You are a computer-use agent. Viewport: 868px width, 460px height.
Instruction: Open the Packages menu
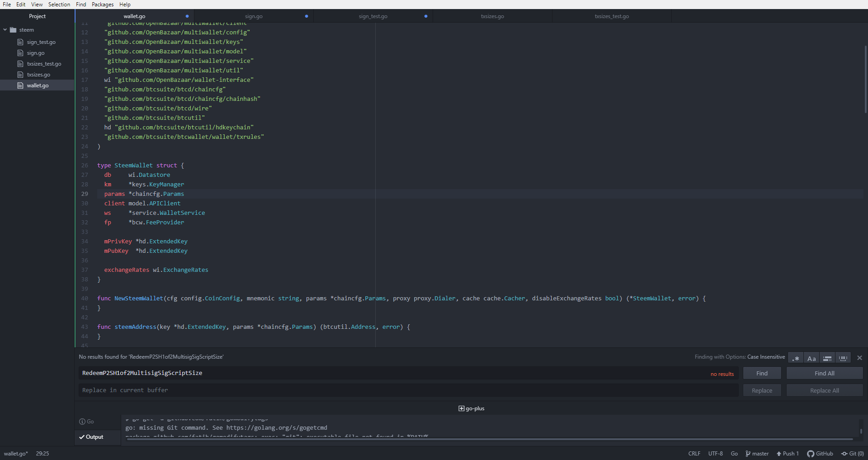coord(103,5)
